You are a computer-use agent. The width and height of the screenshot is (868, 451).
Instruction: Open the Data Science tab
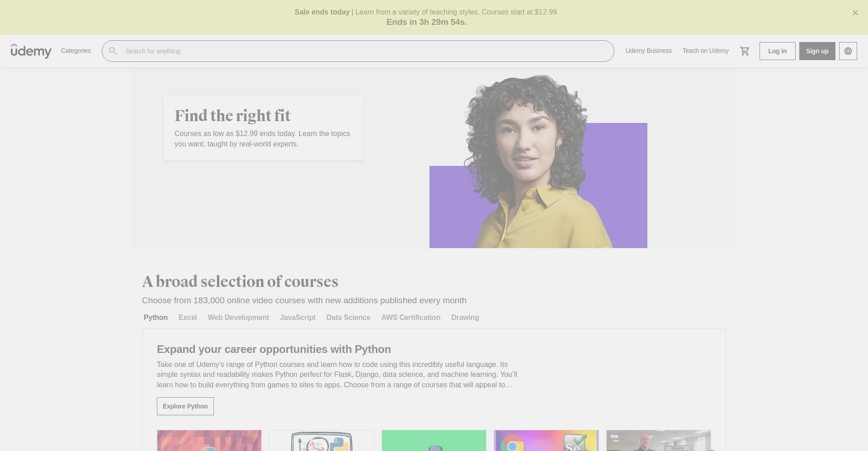[348, 318]
